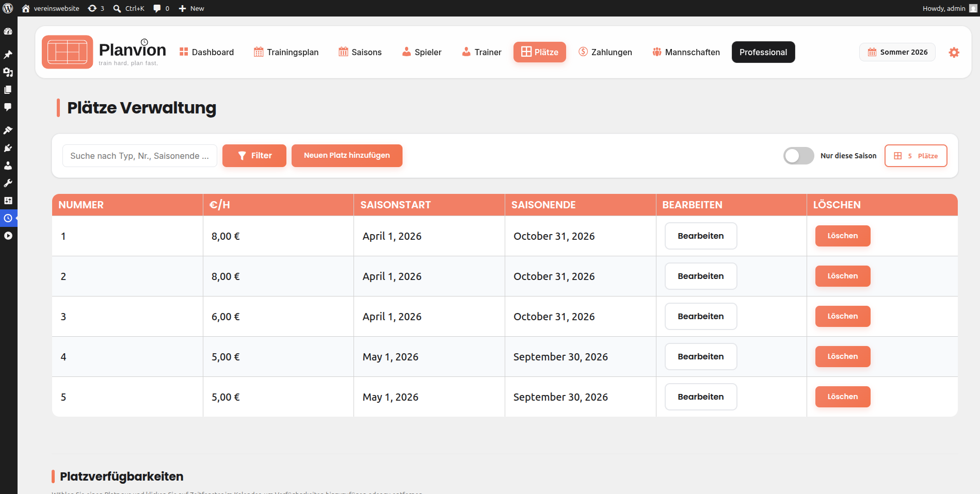Open the WordPress logo menu
The image size is (980, 494).
pos(8,8)
